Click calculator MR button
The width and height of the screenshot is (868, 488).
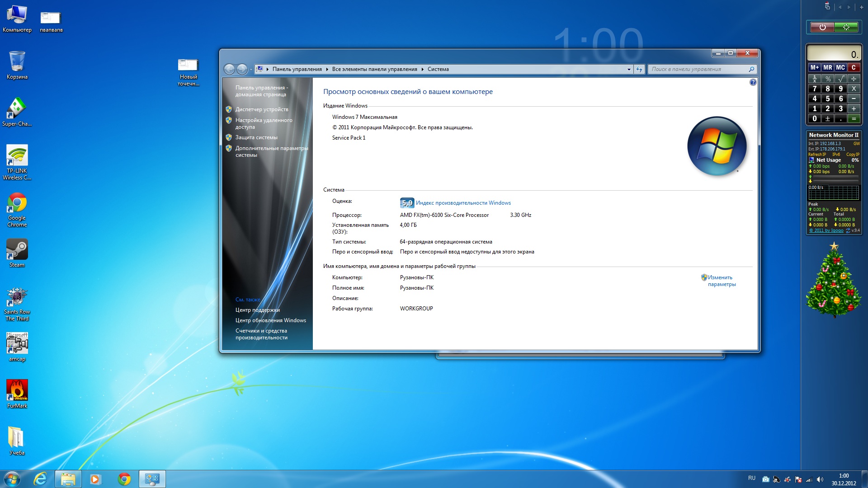[827, 67]
